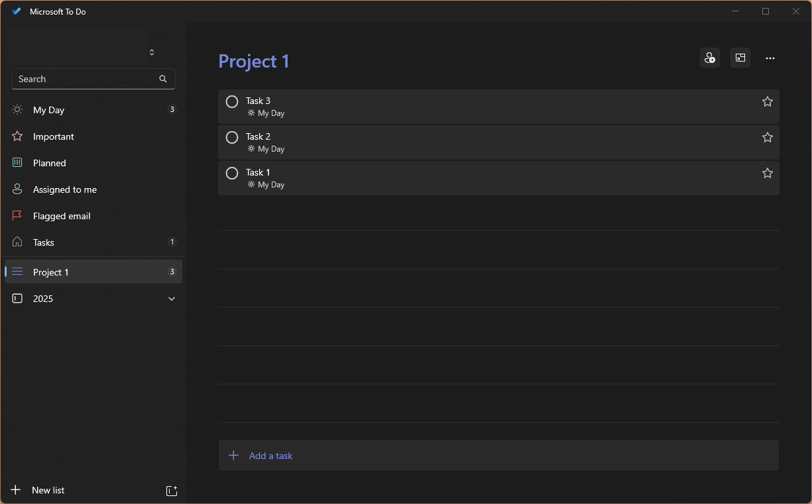Click the 2025 group icon
Screen dimensions: 812x504
pos(17,299)
